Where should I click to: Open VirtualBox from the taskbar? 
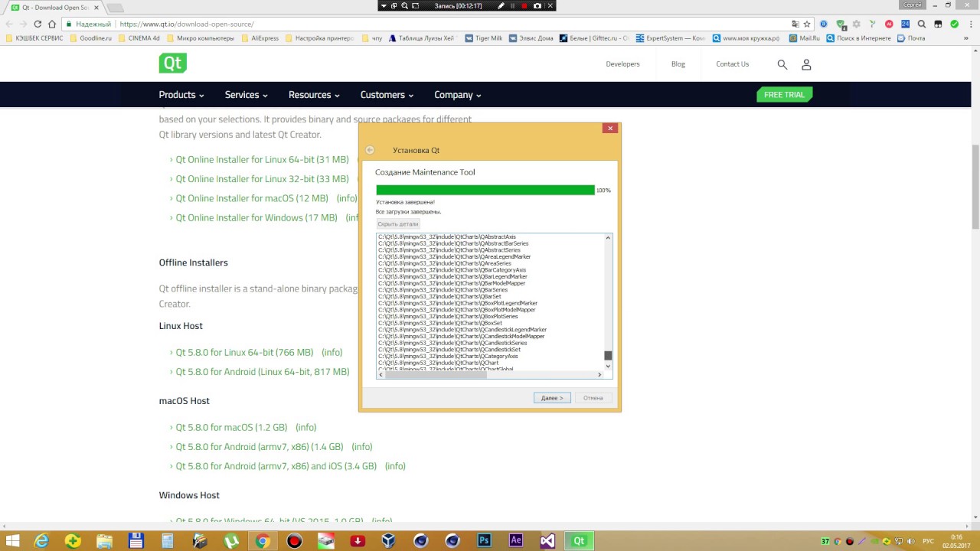pyautogui.click(x=389, y=541)
